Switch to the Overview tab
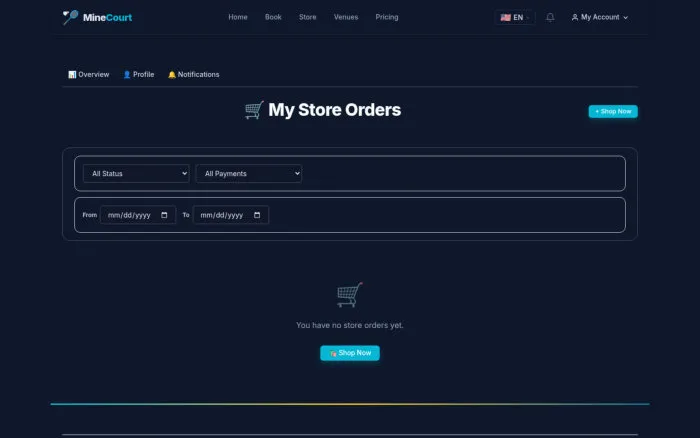700x438 pixels. (x=88, y=75)
